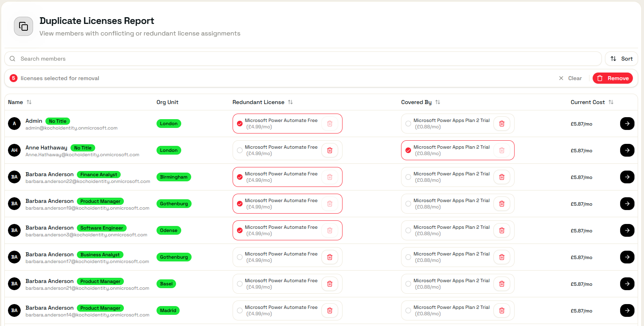The width and height of the screenshot is (644, 326).
Task: Open arrow for barbara.anderson17 row
Action: point(627,257)
